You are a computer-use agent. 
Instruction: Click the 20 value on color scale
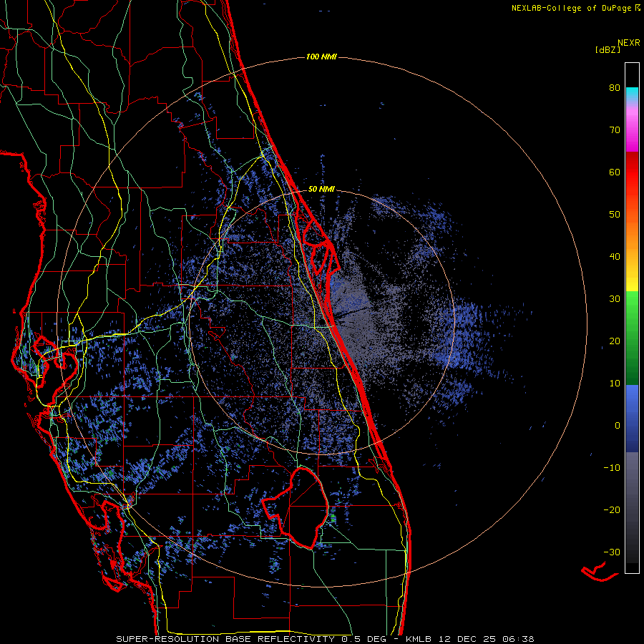click(615, 341)
